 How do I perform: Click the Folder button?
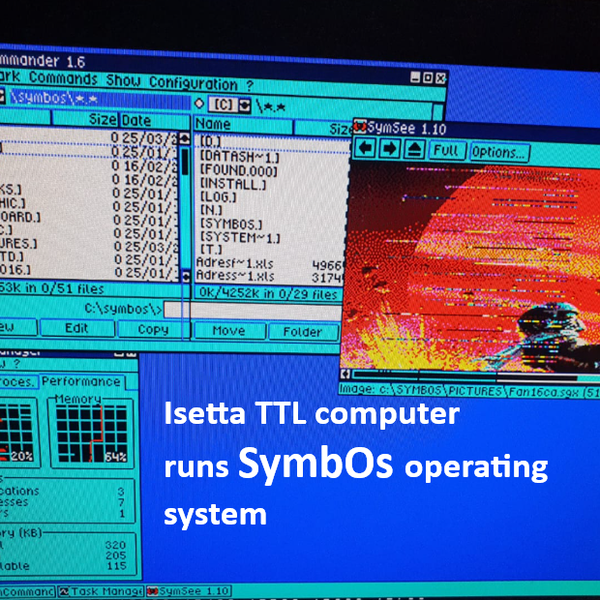(x=303, y=332)
